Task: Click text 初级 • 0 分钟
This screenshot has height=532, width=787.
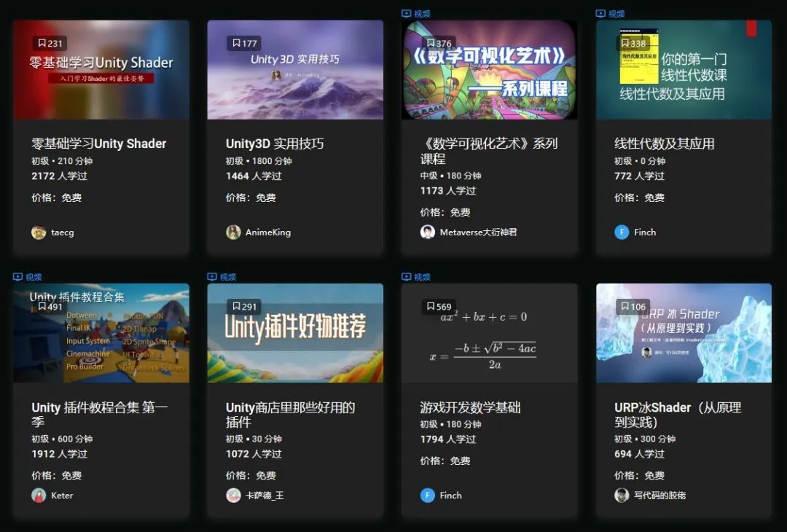Action: pos(640,161)
